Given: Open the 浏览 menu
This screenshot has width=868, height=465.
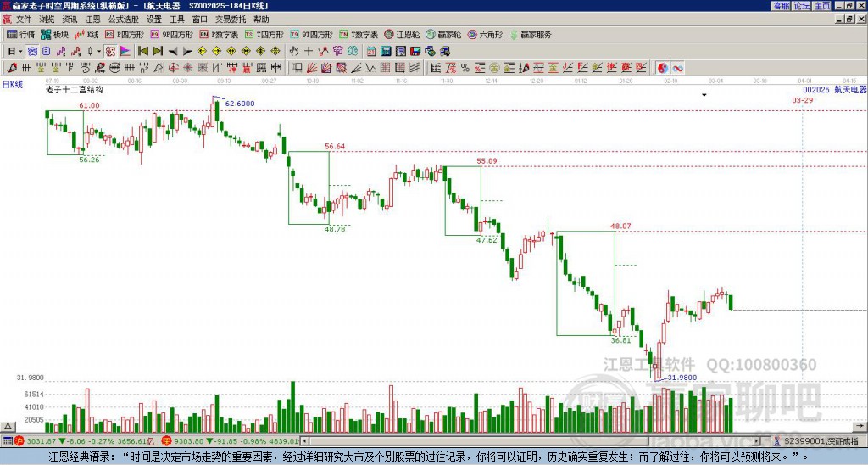Looking at the screenshot, I should click(47, 20).
